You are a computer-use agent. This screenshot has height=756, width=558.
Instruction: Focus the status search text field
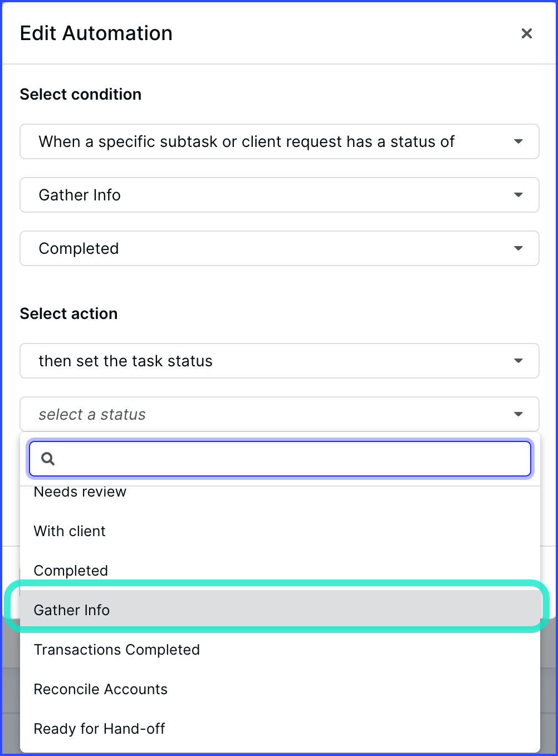click(x=280, y=459)
